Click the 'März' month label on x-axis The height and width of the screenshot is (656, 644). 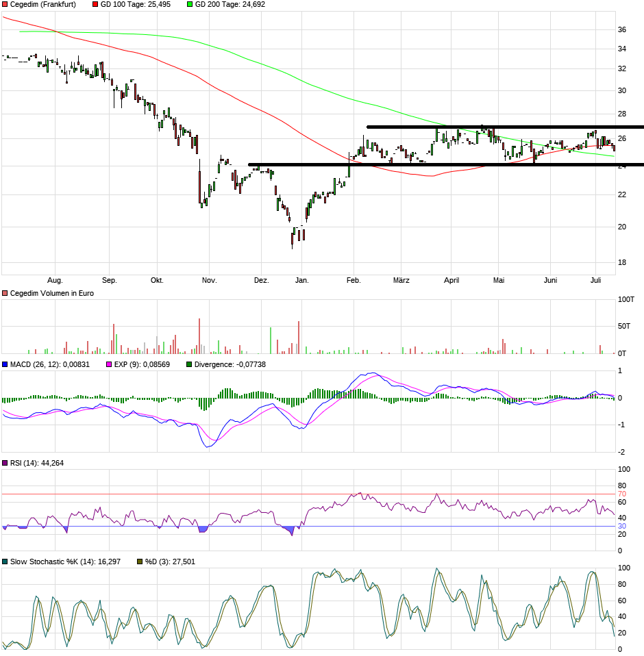pos(401,280)
